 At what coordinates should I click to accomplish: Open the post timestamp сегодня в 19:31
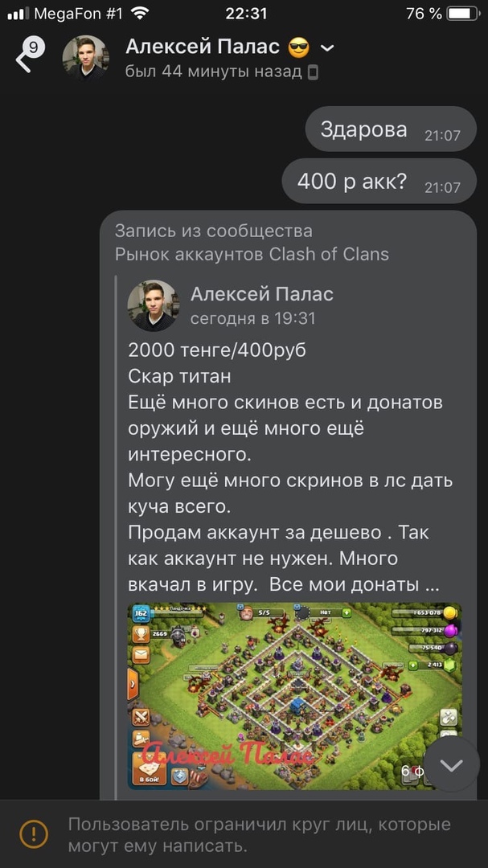coord(252,319)
